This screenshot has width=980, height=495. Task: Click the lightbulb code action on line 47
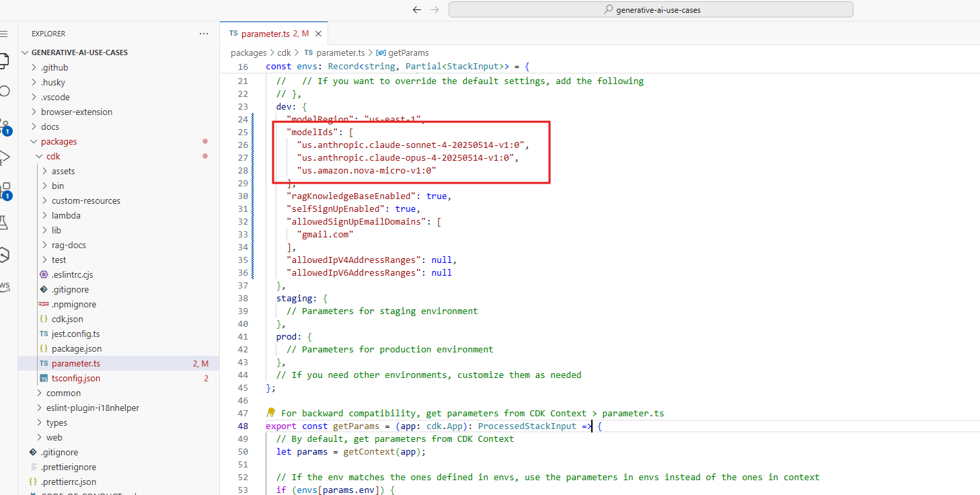[x=271, y=412]
